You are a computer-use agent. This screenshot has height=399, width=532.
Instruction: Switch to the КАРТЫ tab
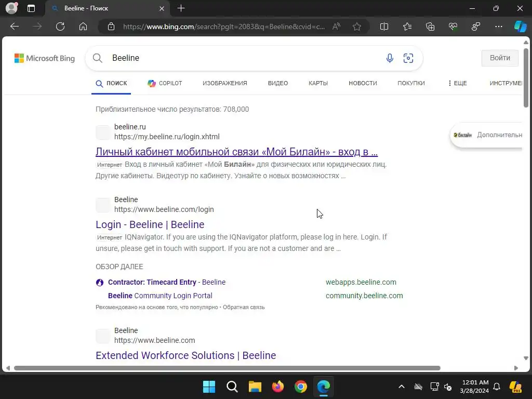(x=318, y=83)
